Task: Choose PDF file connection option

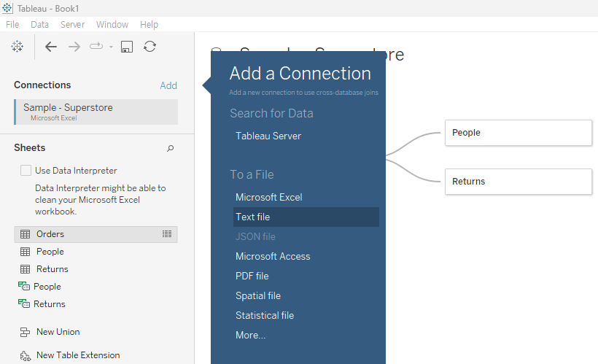Action: click(252, 276)
